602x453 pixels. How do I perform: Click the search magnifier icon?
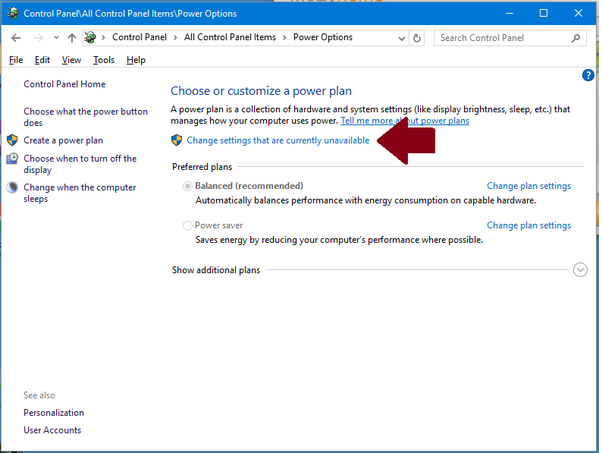(576, 38)
